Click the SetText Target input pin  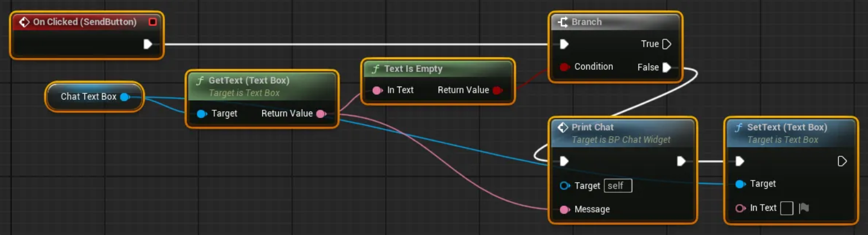740,184
